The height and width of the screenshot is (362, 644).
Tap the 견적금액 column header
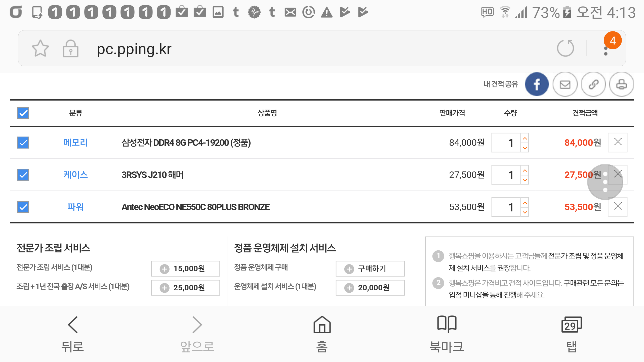[585, 113]
